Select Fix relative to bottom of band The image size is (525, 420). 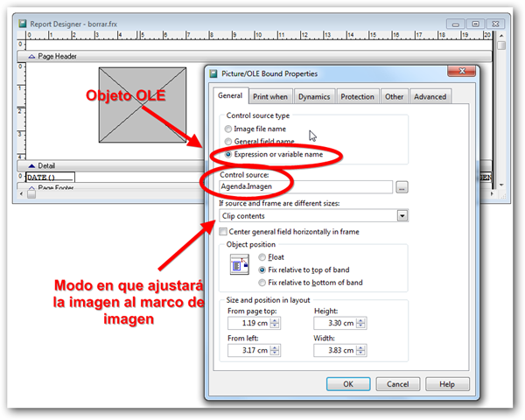pyautogui.click(x=262, y=283)
